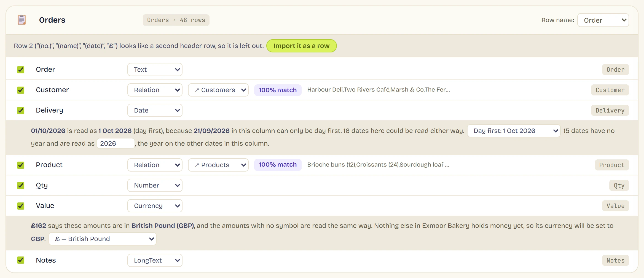
Task: Open the British Pound currency dropdown
Action: point(103,239)
